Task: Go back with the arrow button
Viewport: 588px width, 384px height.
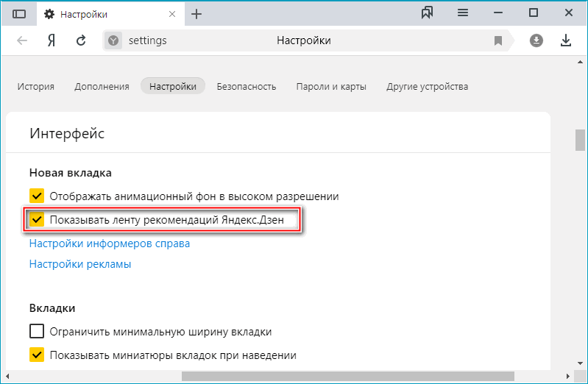Action: point(22,40)
